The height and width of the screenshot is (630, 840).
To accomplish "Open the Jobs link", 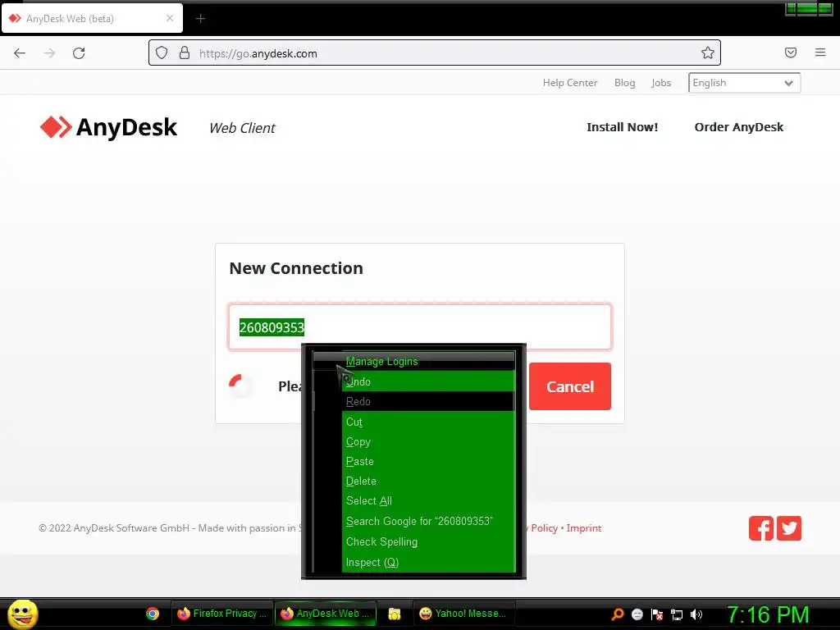I will [x=661, y=83].
